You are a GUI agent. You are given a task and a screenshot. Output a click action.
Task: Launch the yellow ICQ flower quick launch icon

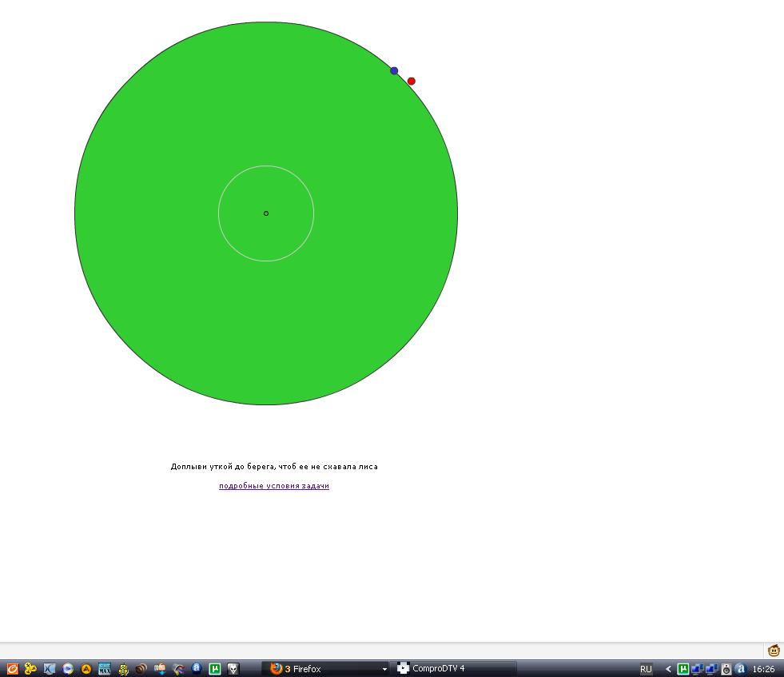click(x=30, y=669)
